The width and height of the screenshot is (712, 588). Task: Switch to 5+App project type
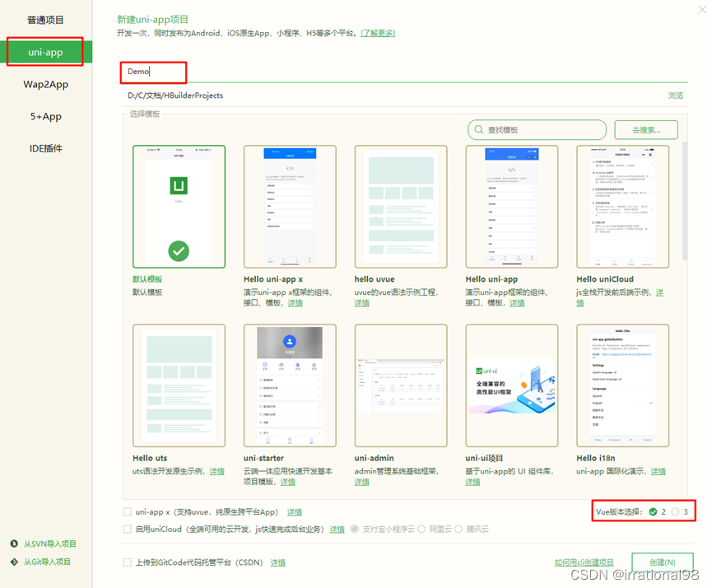46,116
